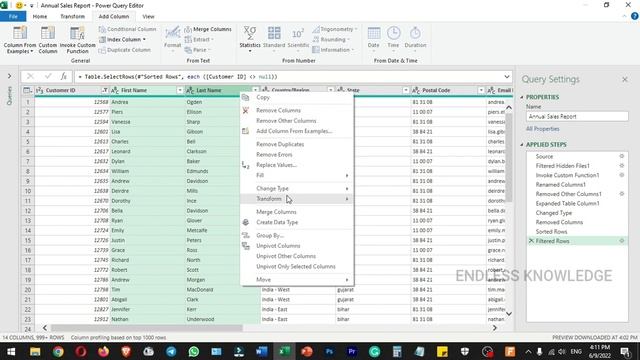Open Index Column dropdown

click(x=123, y=40)
